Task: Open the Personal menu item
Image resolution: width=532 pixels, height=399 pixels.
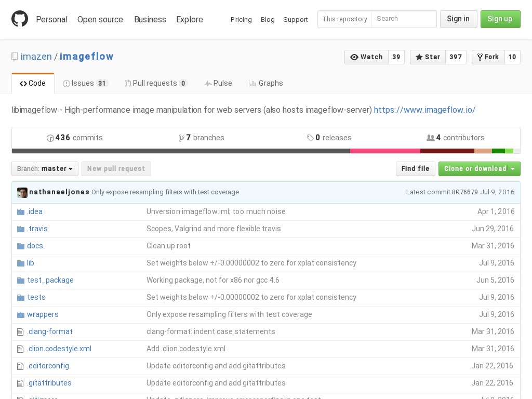Action: pyautogui.click(x=51, y=19)
